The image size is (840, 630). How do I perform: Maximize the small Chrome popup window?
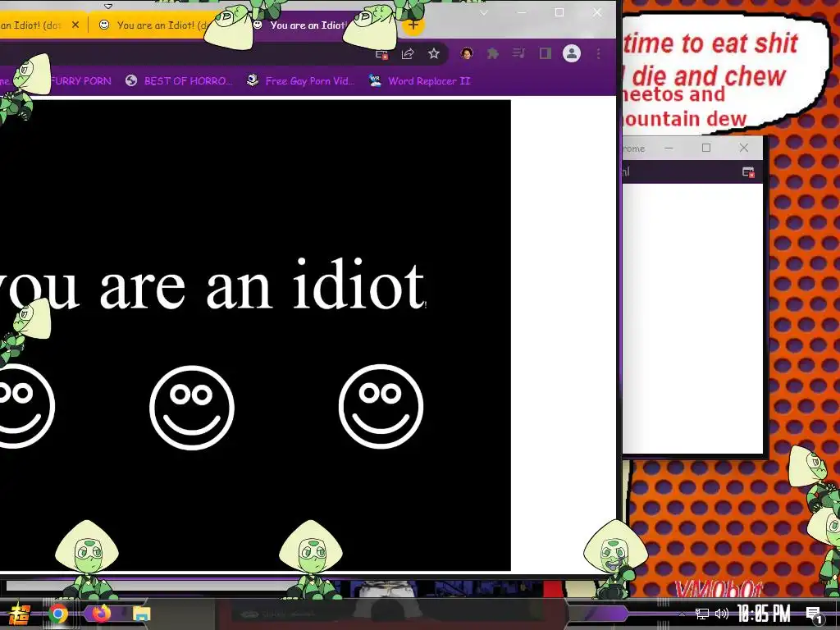click(706, 148)
